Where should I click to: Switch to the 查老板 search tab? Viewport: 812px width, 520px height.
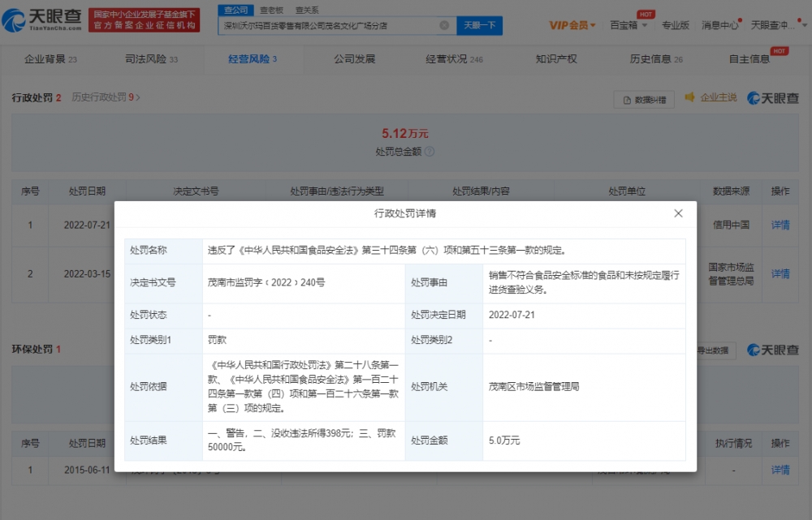click(271, 10)
